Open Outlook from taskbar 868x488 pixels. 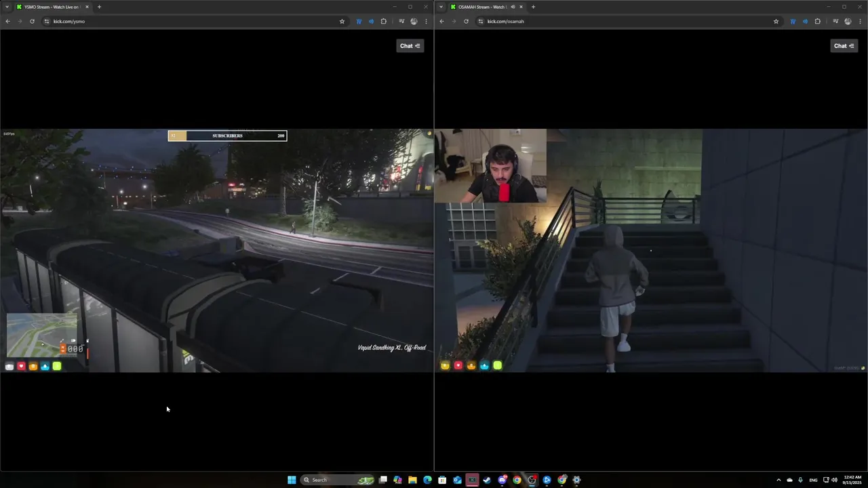pyautogui.click(x=457, y=480)
